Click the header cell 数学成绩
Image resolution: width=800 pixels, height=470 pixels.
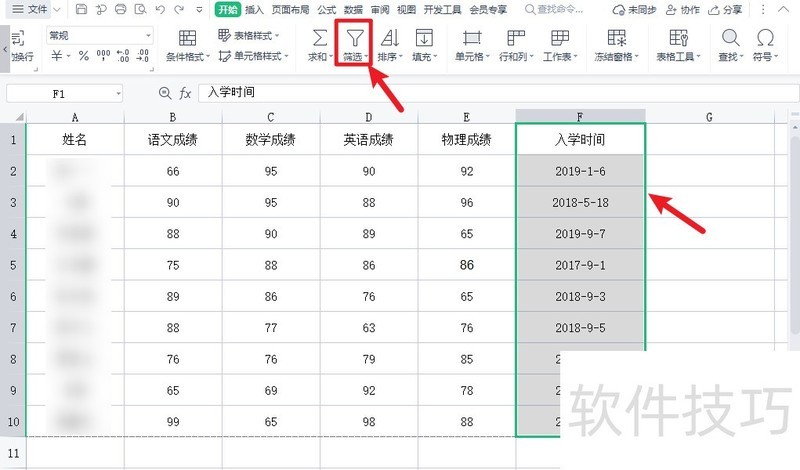(270, 139)
